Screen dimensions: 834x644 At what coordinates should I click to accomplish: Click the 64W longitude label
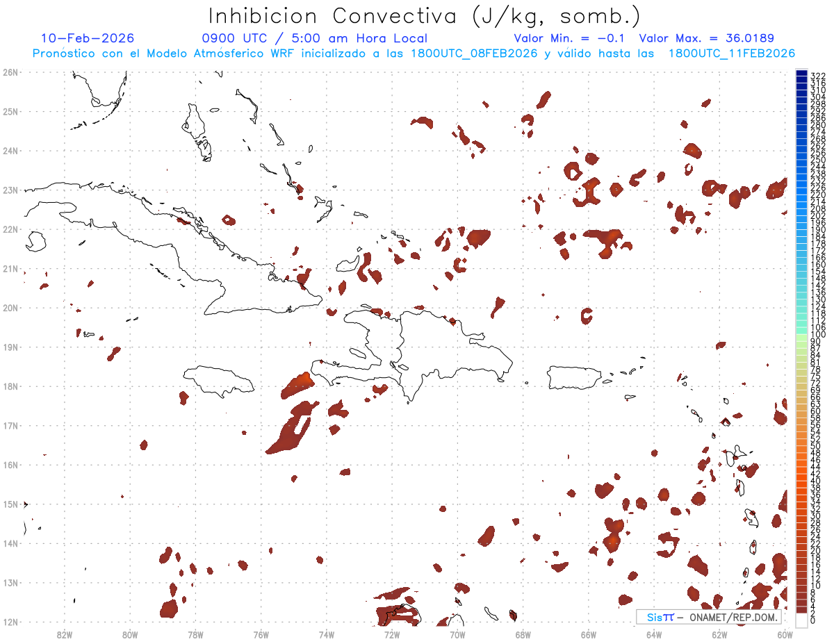(654, 634)
